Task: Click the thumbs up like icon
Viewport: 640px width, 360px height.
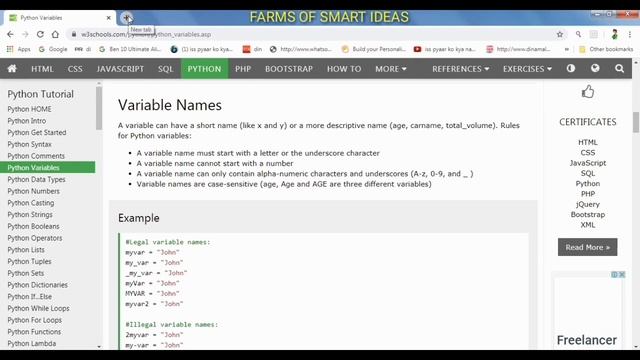Action: tap(588, 92)
